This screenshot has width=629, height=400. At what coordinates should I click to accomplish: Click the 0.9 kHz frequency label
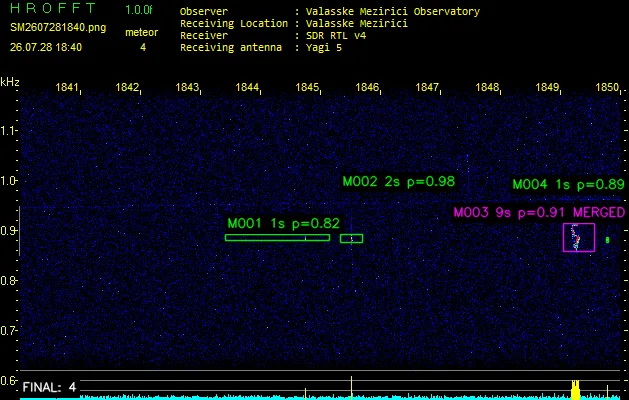(x=8, y=231)
